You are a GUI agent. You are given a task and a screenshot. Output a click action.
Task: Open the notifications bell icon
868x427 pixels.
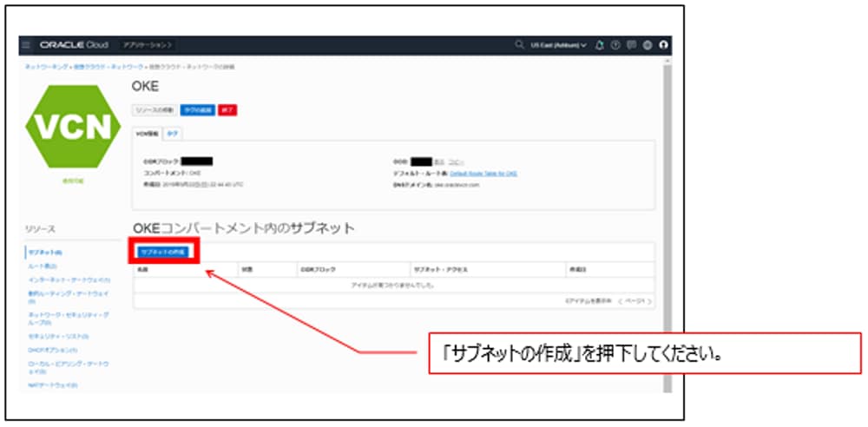(x=600, y=45)
